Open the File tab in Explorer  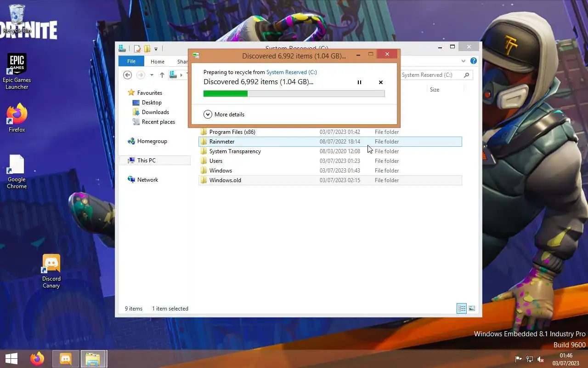(131, 61)
